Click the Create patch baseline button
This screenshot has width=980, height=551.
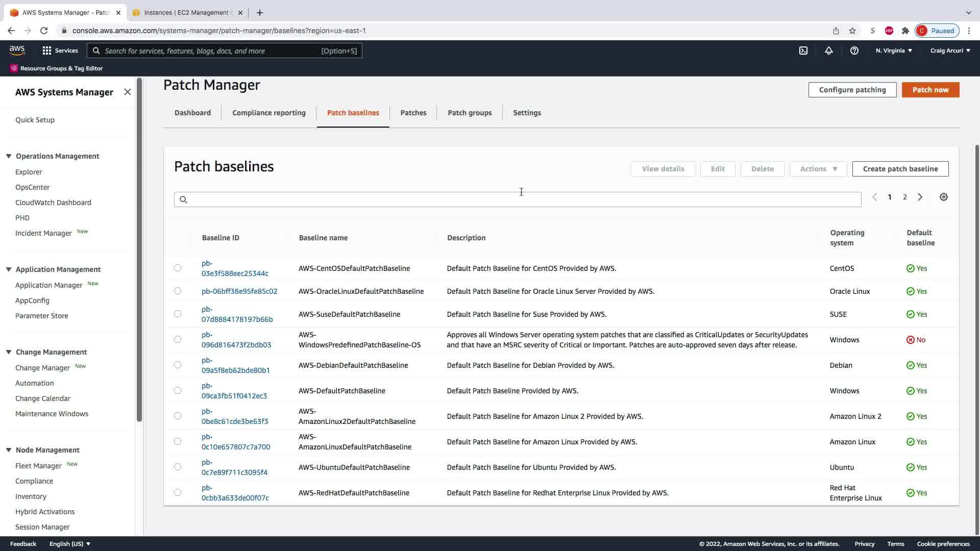click(x=900, y=169)
